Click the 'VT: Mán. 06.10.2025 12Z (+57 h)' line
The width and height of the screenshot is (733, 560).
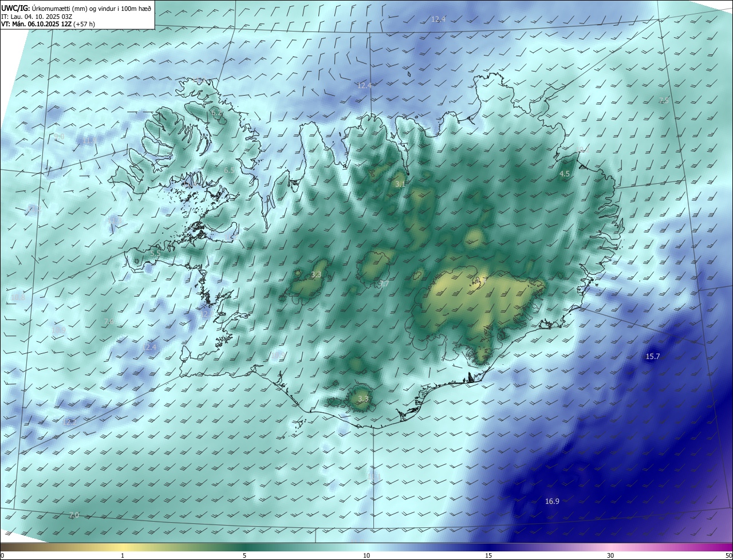point(48,24)
